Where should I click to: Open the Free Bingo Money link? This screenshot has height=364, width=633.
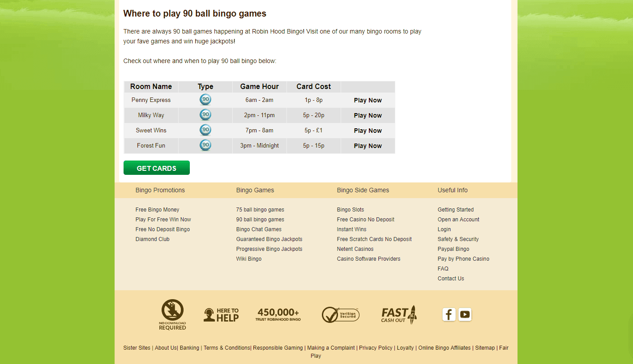[x=158, y=210]
